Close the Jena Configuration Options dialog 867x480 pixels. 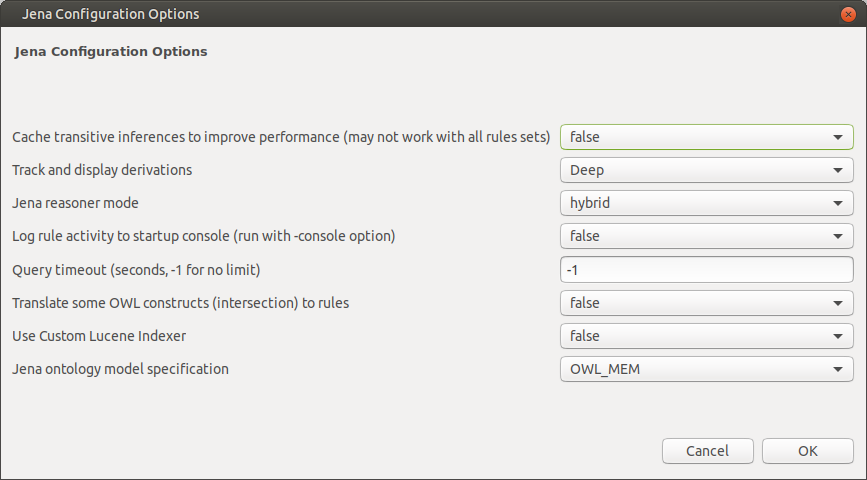click(848, 14)
